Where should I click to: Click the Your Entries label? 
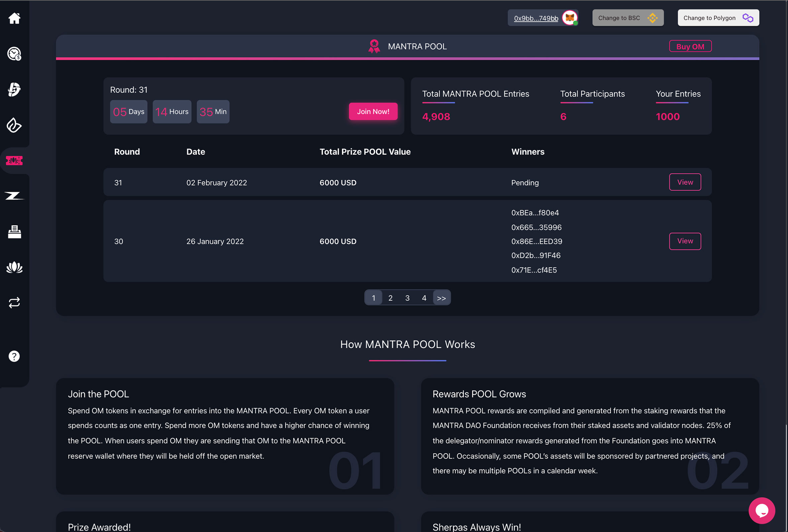pyautogui.click(x=678, y=94)
